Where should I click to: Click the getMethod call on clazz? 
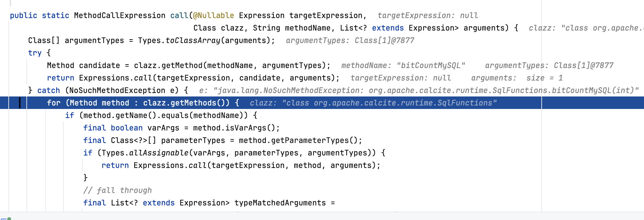click(x=182, y=66)
